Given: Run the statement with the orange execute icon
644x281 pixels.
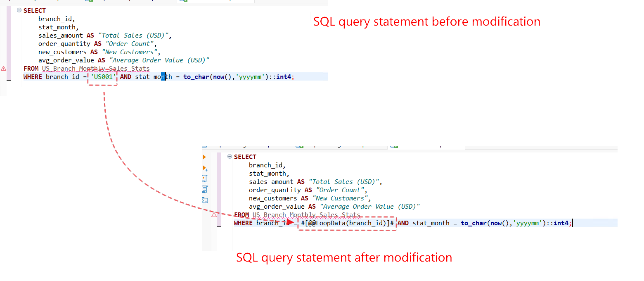Looking at the screenshot, I should point(204,157).
